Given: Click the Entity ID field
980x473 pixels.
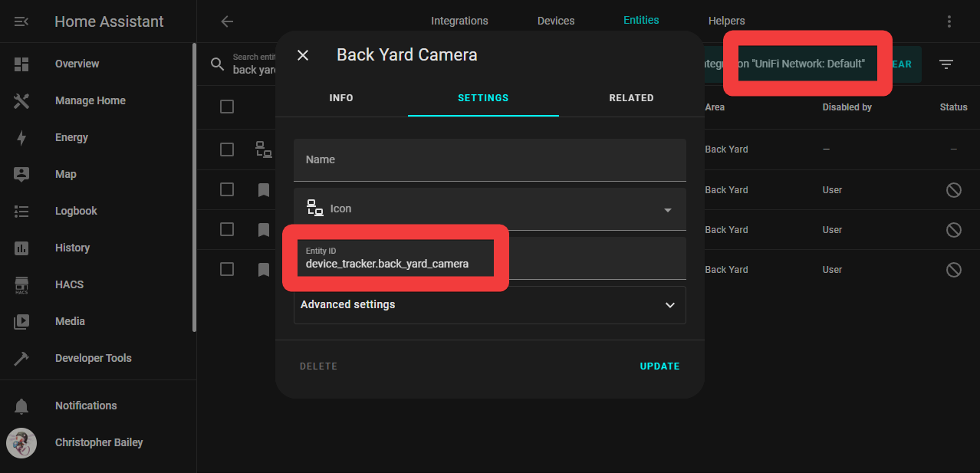Looking at the screenshot, I should (x=489, y=258).
